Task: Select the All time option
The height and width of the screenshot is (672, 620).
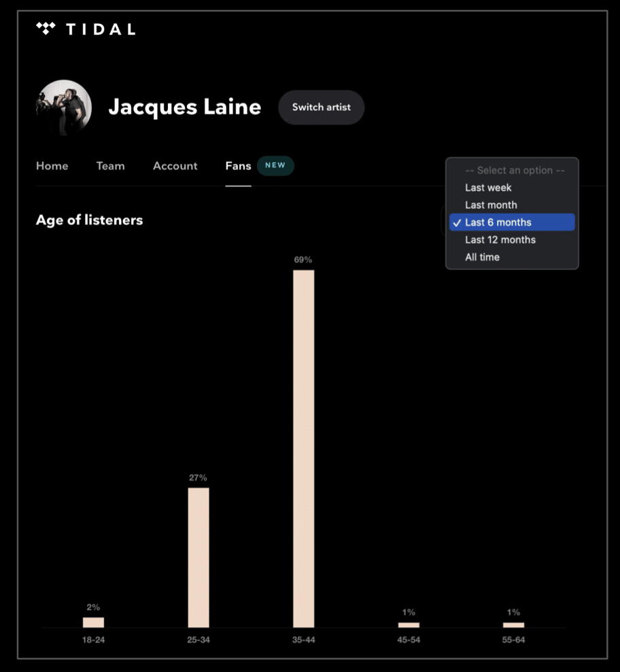Action: click(x=482, y=257)
